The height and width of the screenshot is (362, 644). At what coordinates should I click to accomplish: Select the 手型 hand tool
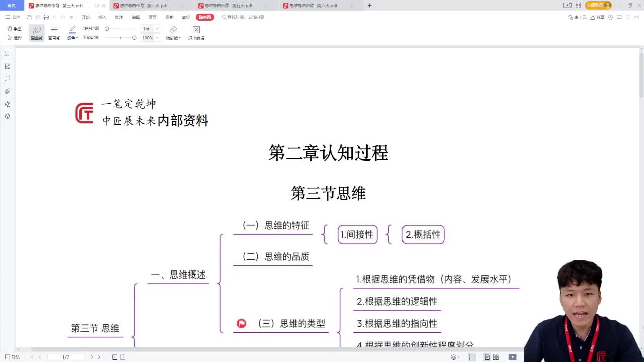[14, 29]
